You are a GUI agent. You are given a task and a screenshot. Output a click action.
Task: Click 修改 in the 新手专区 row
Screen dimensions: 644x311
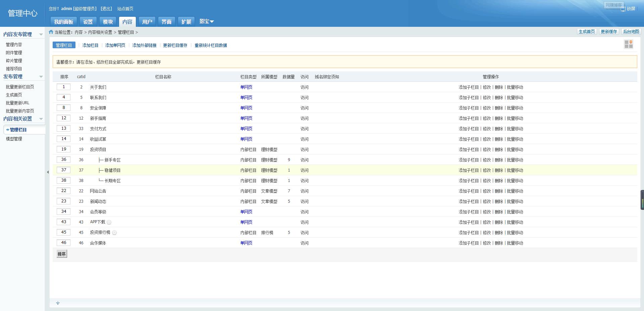pos(487,160)
